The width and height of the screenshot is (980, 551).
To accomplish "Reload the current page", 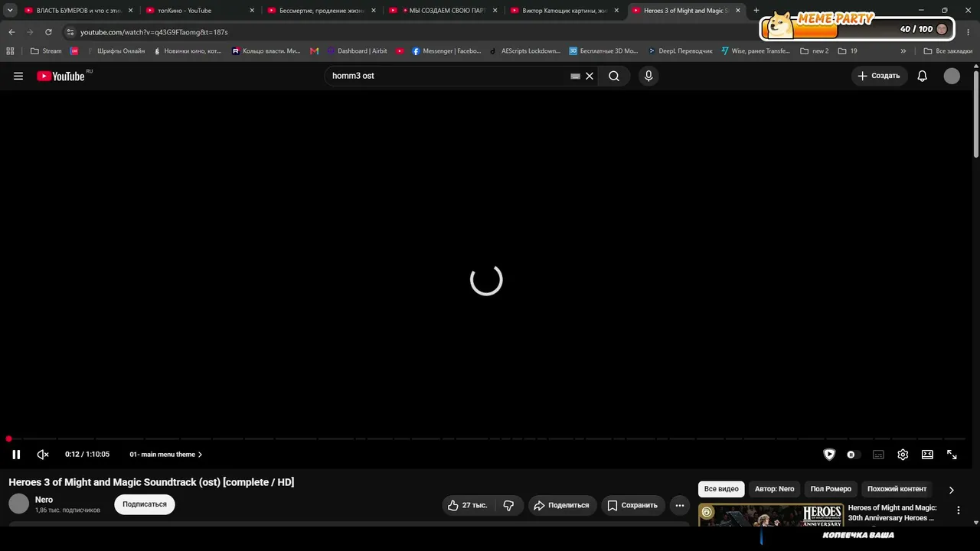I will pyautogui.click(x=48, y=32).
